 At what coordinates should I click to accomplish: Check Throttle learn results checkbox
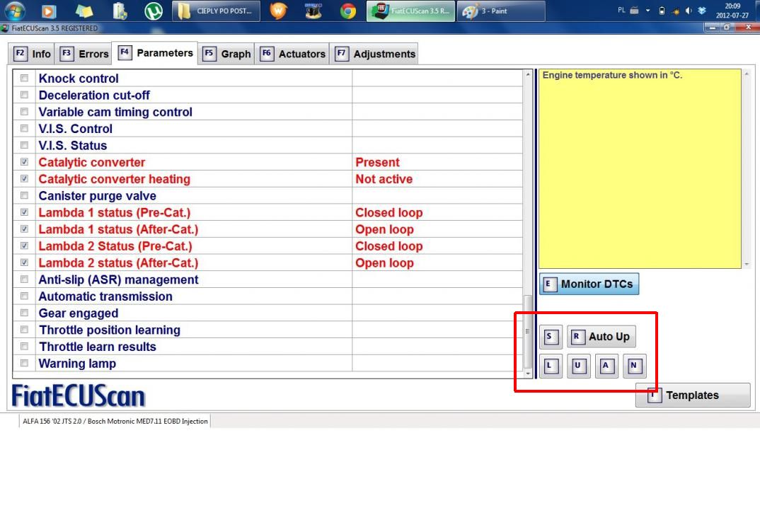(x=24, y=347)
